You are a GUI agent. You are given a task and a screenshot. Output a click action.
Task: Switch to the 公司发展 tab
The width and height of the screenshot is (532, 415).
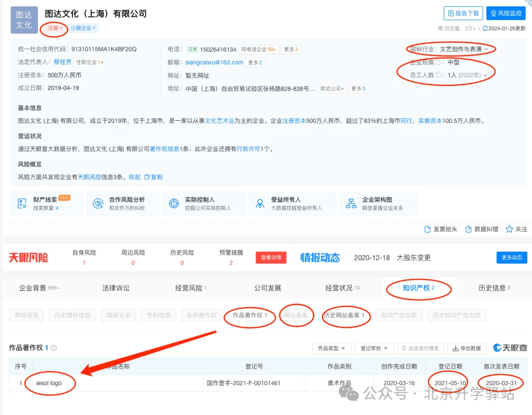point(267,288)
